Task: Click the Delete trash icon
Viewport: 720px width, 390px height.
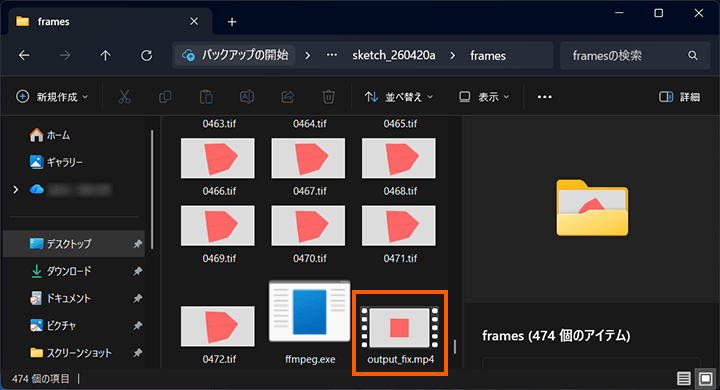Action: tap(328, 96)
